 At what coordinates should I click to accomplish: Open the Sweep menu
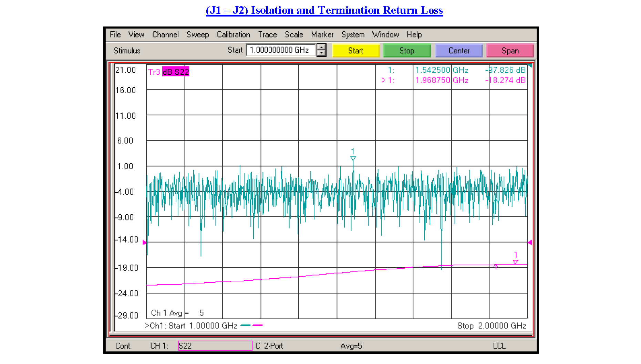(198, 34)
